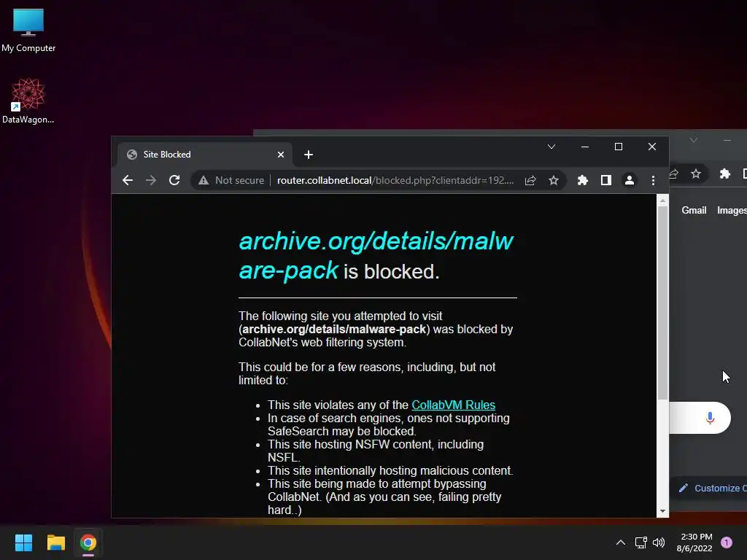
Task: Show hidden system tray icons
Action: [620, 542]
